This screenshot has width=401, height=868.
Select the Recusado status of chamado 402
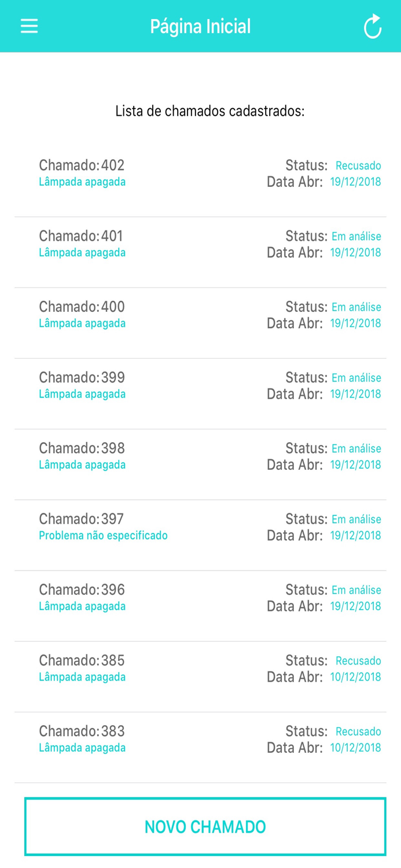tap(358, 165)
